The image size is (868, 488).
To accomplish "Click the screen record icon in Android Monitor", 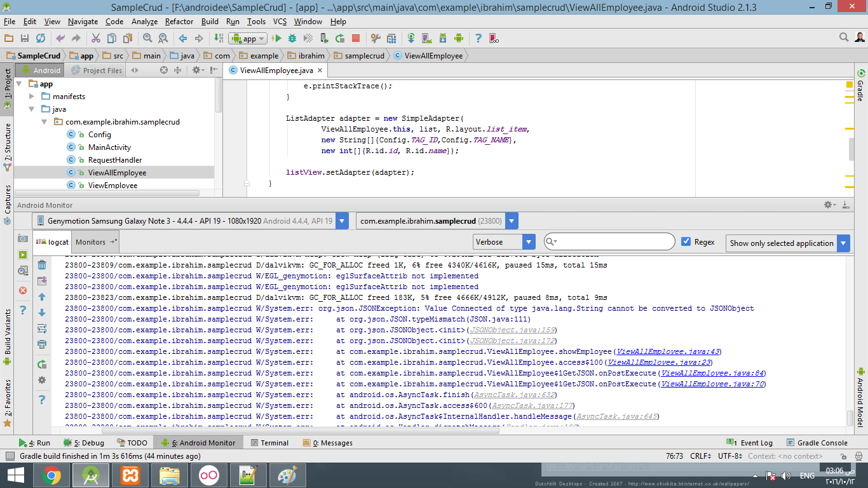I will [x=23, y=254].
